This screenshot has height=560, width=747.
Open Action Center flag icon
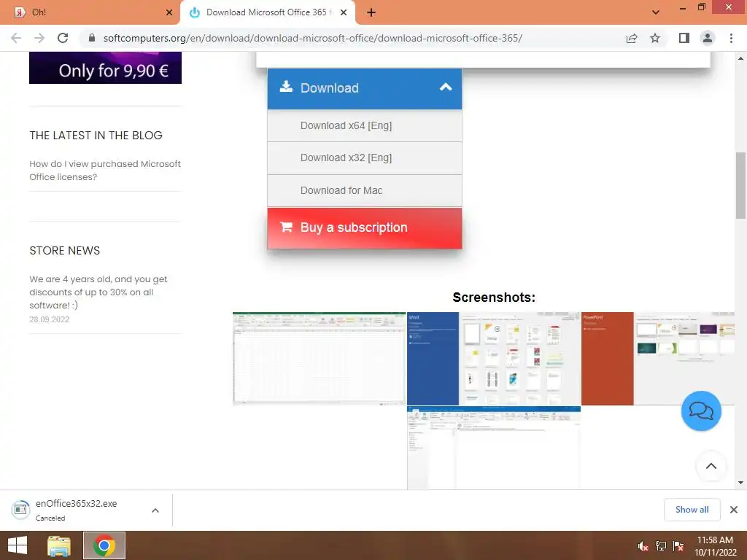click(678, 546)
